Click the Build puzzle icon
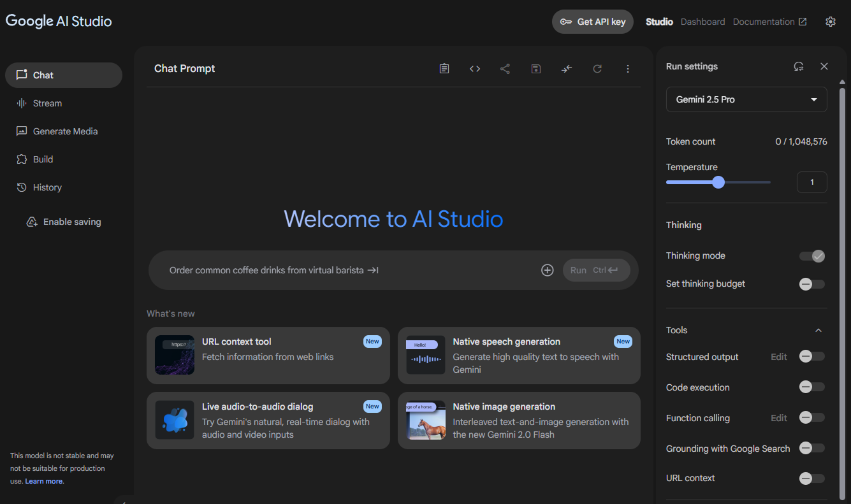 pos(22,159)
